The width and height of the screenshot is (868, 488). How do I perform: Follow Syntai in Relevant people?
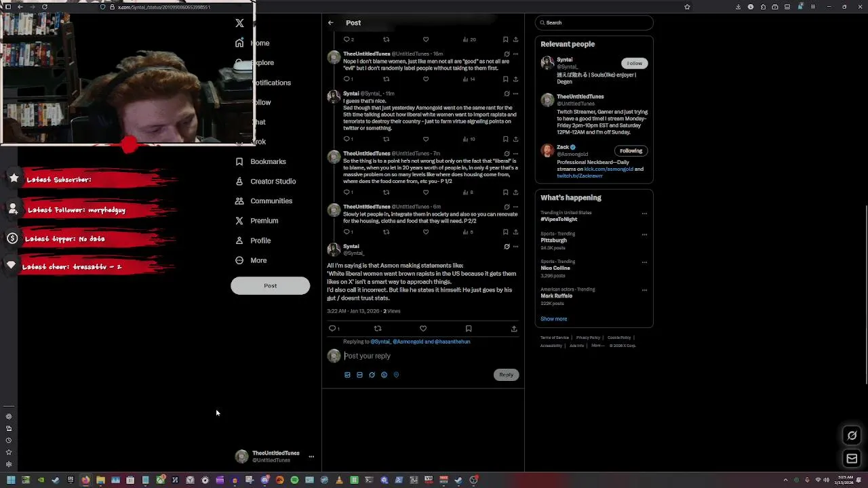634,63
